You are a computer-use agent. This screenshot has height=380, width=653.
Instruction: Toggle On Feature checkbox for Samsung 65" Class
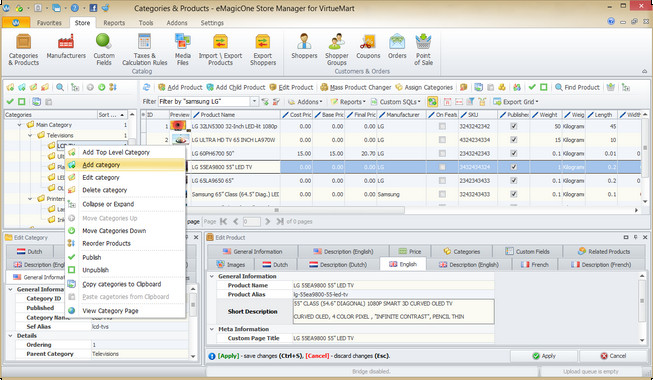pos(442,194)
